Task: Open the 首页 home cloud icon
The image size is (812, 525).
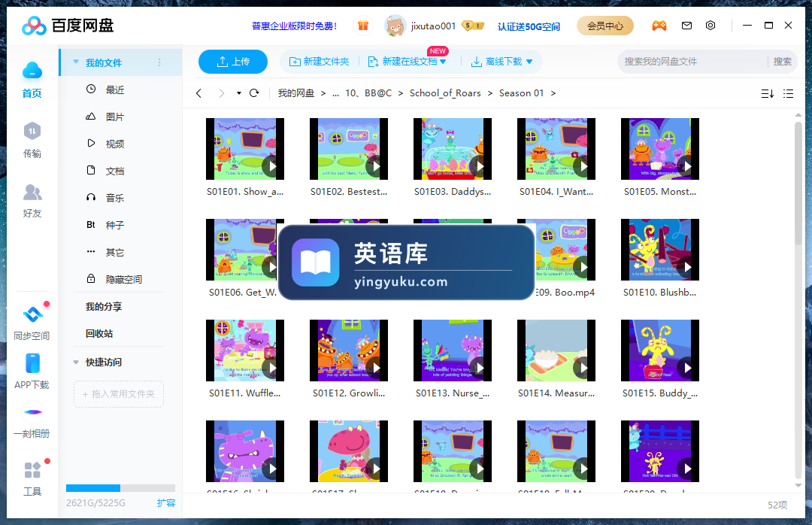Action: point(32,71)
